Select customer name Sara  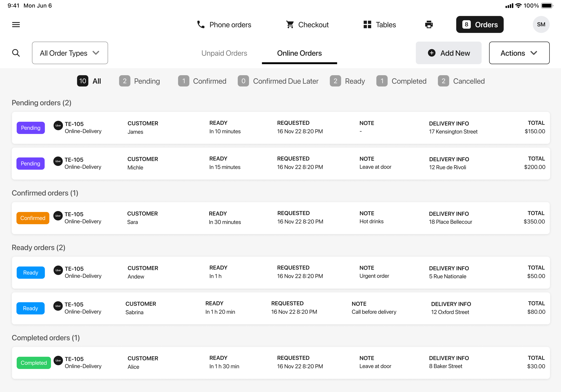point(132,222)
